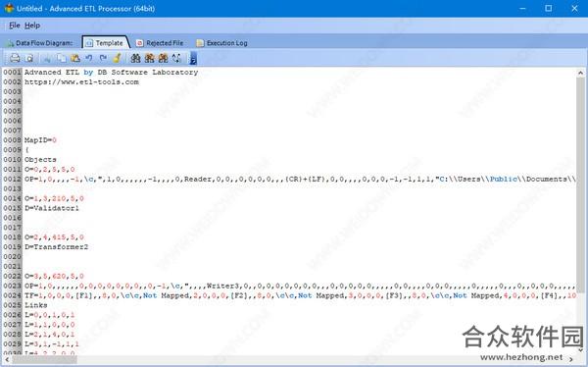Click '[F1]' on the TF line 0024

83,295
